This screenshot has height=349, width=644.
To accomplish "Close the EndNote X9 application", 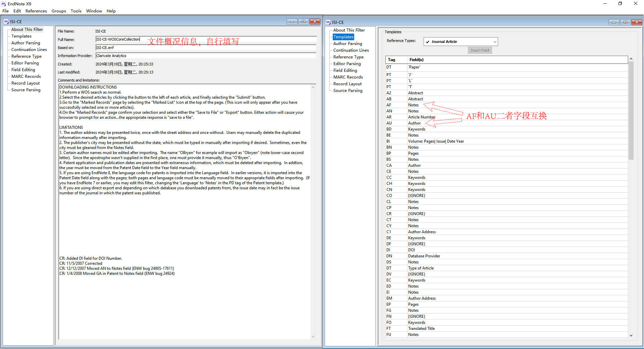I will pyautogui.click(x=636, y=4).
